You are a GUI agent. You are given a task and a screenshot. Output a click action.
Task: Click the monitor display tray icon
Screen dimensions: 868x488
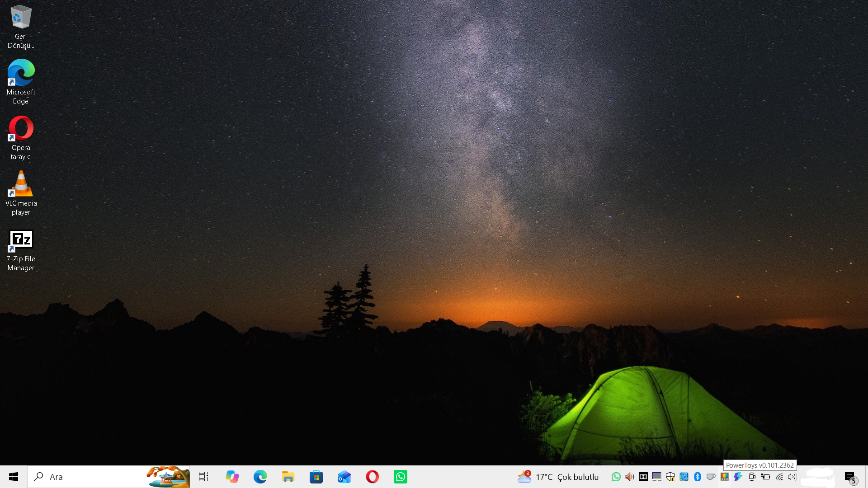coord(657,477)
